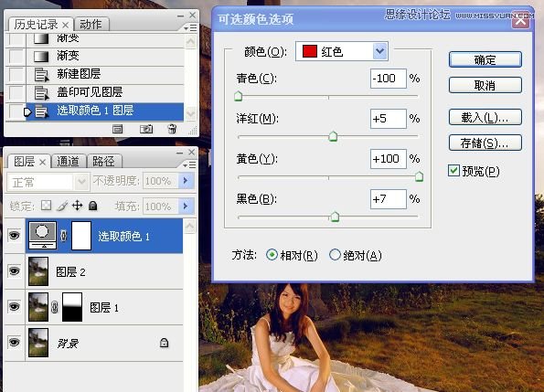Click the 黑色 value field showing +7

389,199
